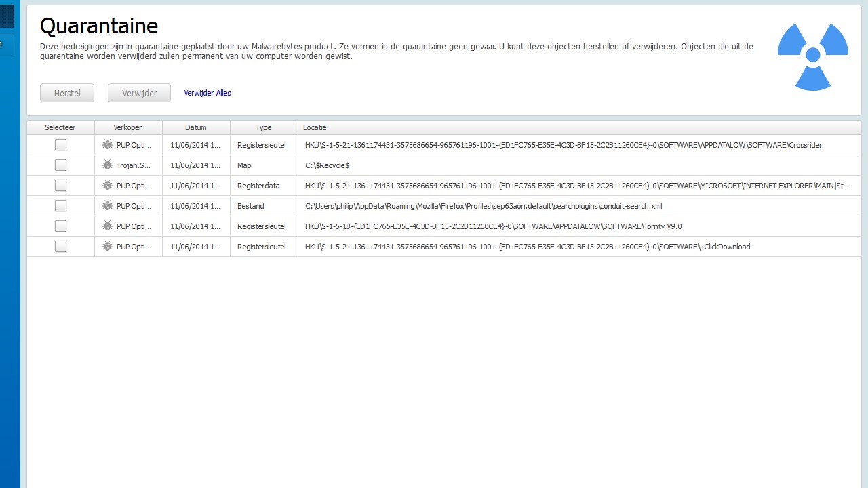
Task: Sort by the Verkoper column header
Action: pos(128,127)
